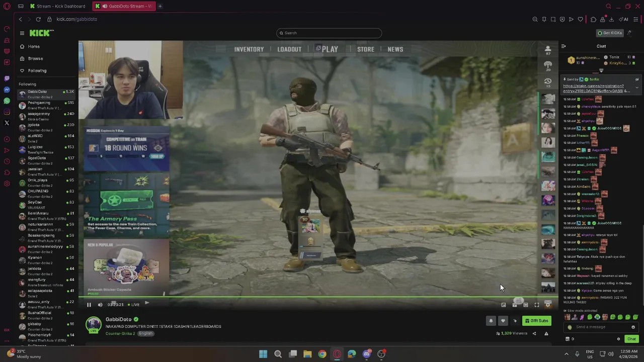Image resolution: width=644 pixels, height=362 pixels.
Task: Open chat settings gear icon
Action: [x=618, y=339]
